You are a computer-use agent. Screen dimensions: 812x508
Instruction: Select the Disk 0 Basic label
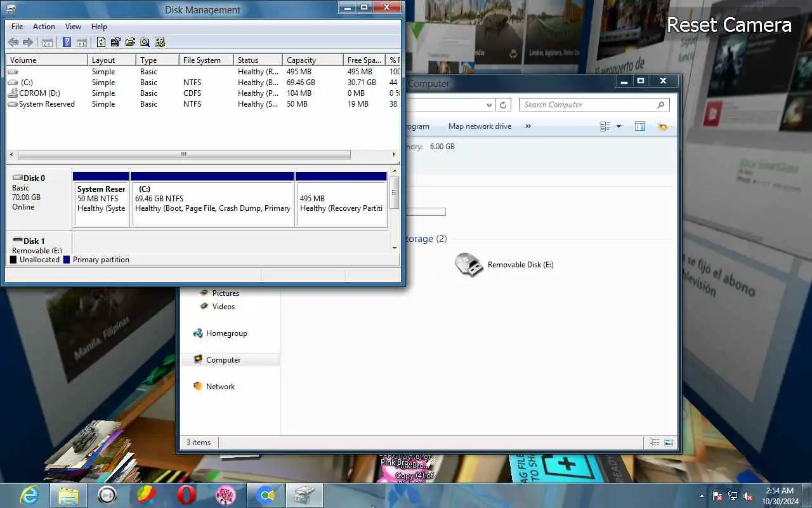pyautogui.click(x=38, y=200)
